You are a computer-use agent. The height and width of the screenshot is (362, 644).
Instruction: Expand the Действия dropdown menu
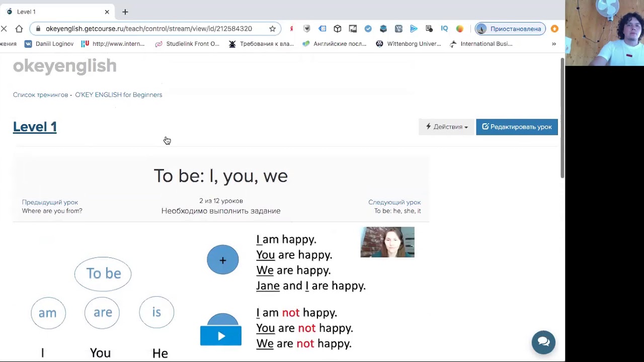click(446, 127)
